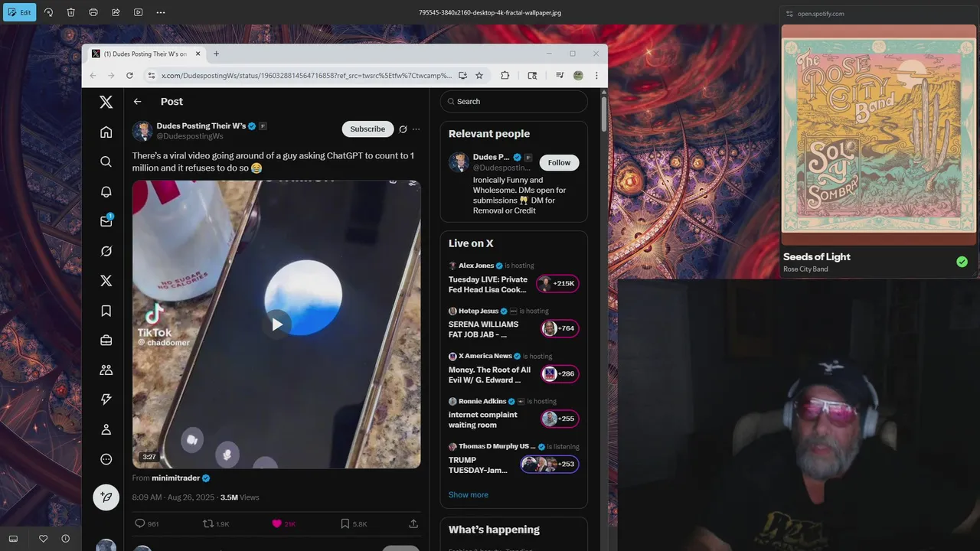This screenshot has height=551, width=980.
Task: Open the Chrome three-dot menu
Action: pyautogui.click(x=596, y=76)
